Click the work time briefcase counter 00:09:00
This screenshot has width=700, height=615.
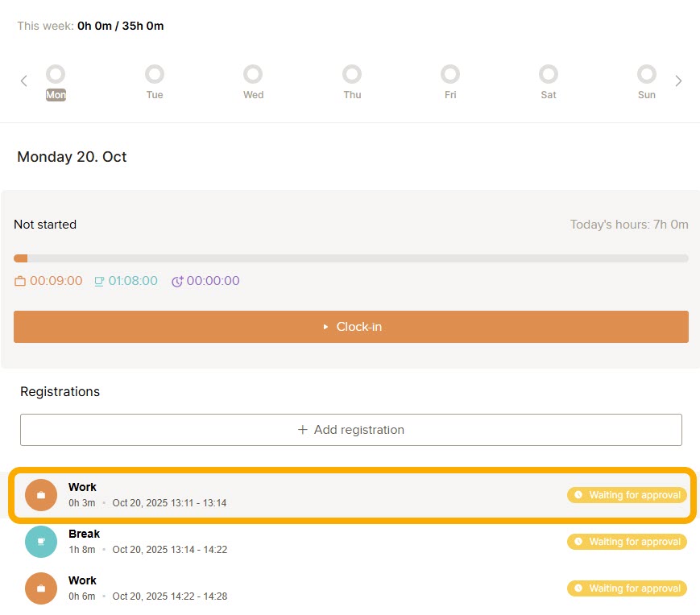pos(48,281)
